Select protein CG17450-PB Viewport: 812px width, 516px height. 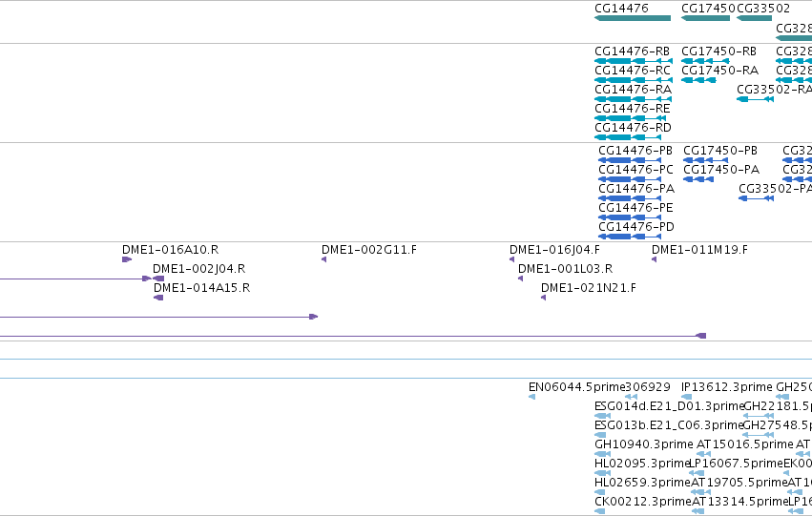pyautogui.click(x=720, y=151)
